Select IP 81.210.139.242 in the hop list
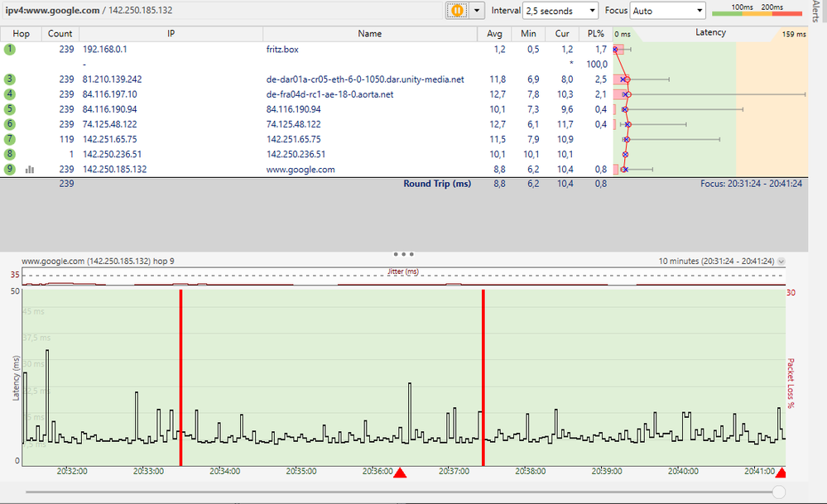 [x=112, y=79]
